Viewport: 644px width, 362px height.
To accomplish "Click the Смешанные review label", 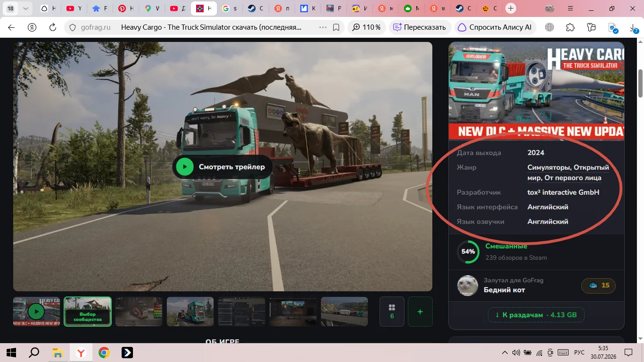I will click(506, 246).
